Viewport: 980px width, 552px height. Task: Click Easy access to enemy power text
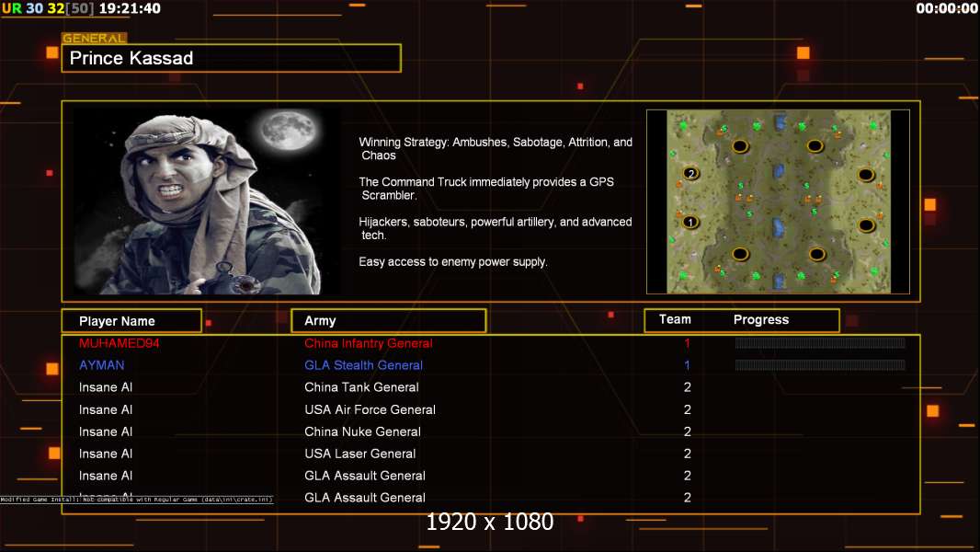click(x=453, y=262)
